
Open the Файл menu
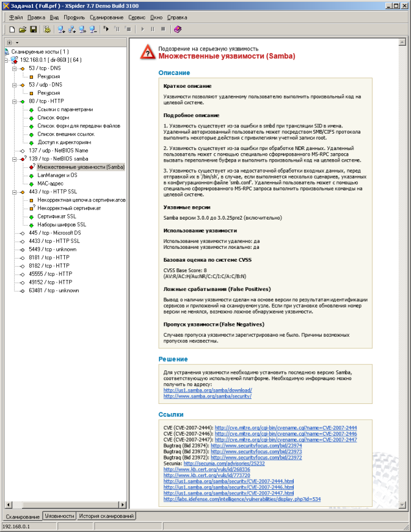(16, 17)
